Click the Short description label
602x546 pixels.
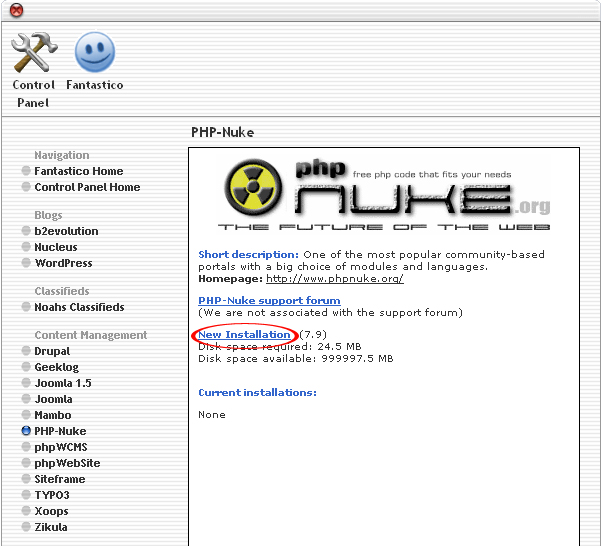click(x=248, y=255)
